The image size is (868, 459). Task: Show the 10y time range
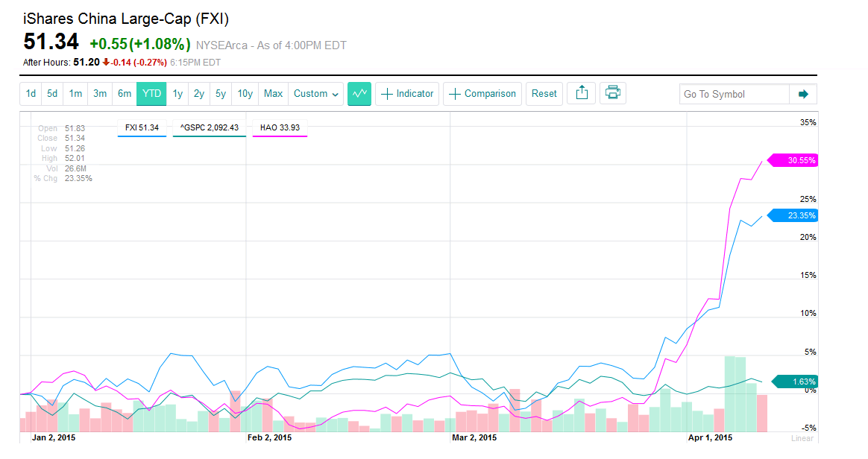pos(245,94)
